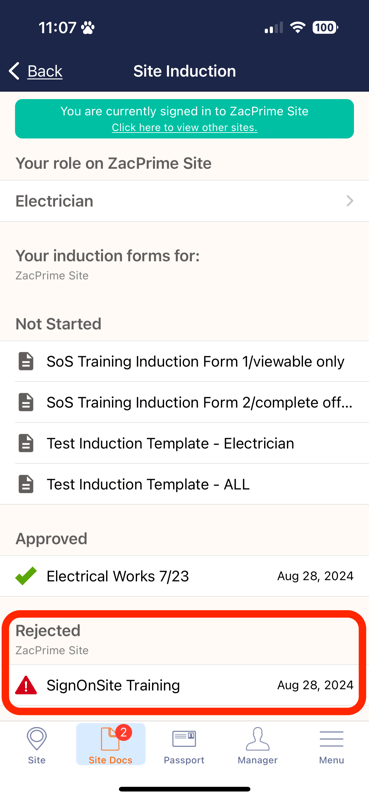Image resolution: width=369 pixels, height=799 pixels.
Task: Click 'Click here to view other sites' link
Action: 184,128
